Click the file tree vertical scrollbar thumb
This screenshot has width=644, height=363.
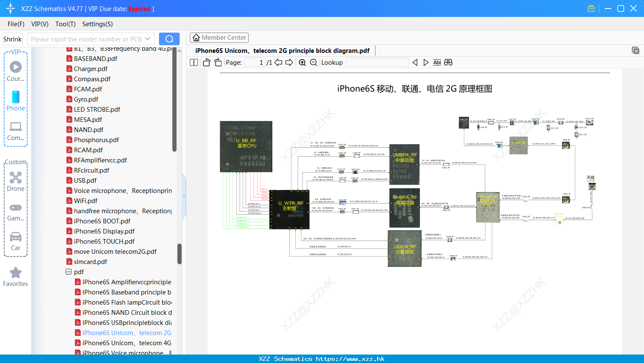[179, 254]
